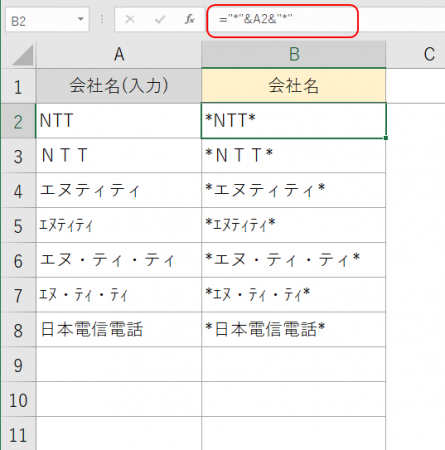Select row 5 header
445x450 pixels.
point(18,226)
